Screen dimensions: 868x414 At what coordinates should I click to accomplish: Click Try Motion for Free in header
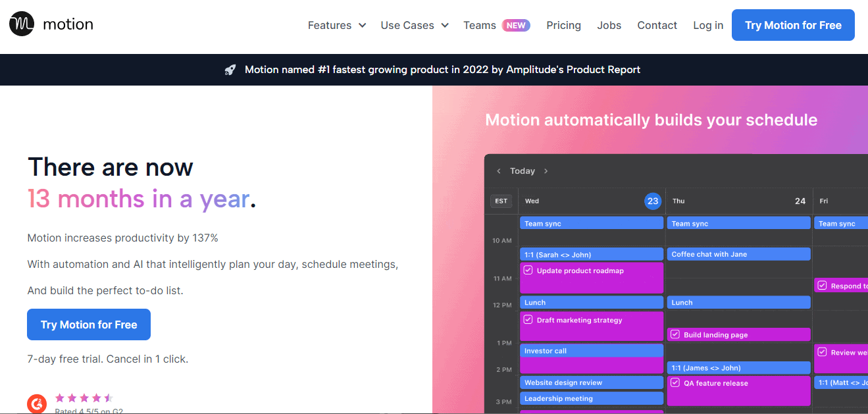point(793,26)
